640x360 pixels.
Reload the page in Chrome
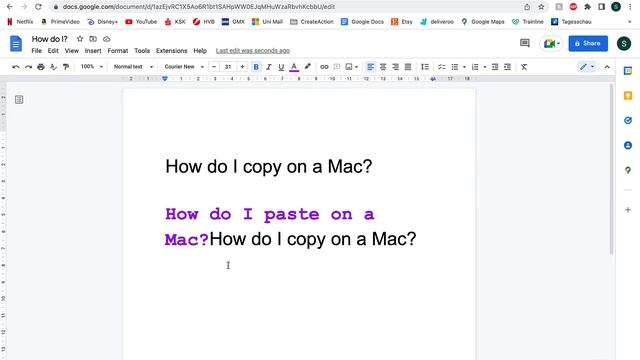[x=38, y=7]
